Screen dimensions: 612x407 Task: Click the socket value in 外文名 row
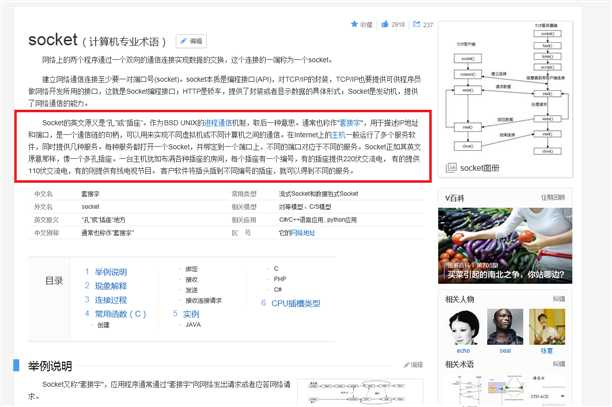click(90, 206)
